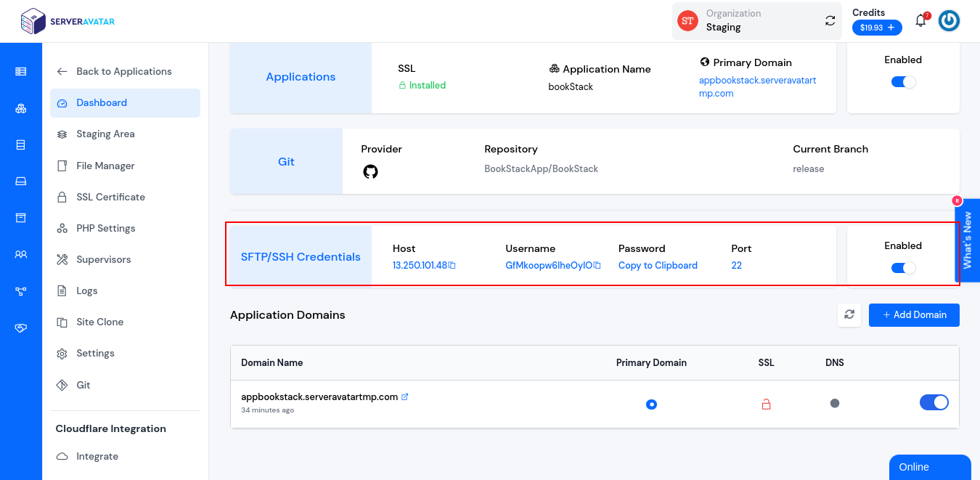
Task: Copy SFTP username using the copy icon
Action: tap(597, 266)
